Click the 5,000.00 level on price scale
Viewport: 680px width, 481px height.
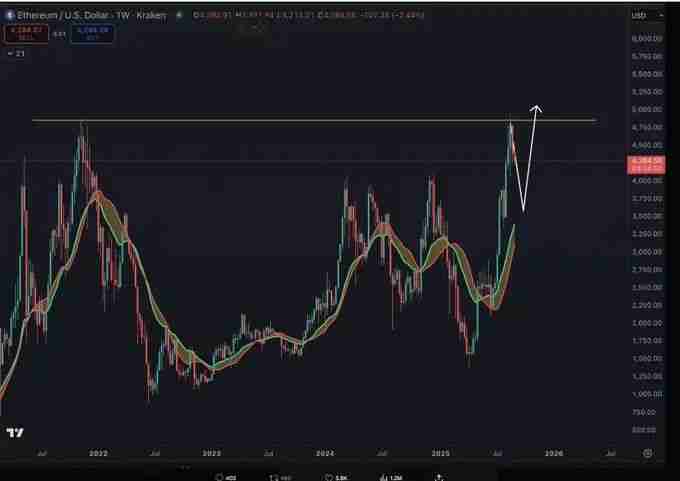click(x=646, y=109)
